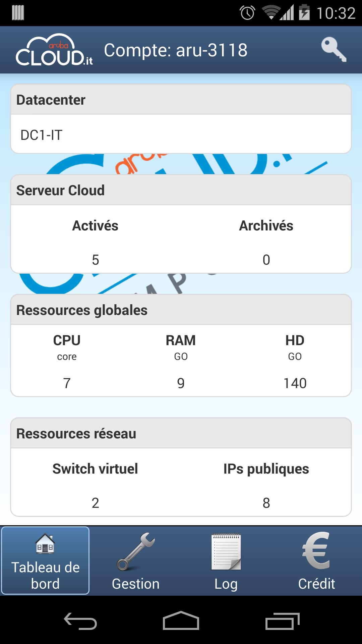This screenshot has height=644, width=362.
Task: Open the recent apps button
Action: pos(282,621)
